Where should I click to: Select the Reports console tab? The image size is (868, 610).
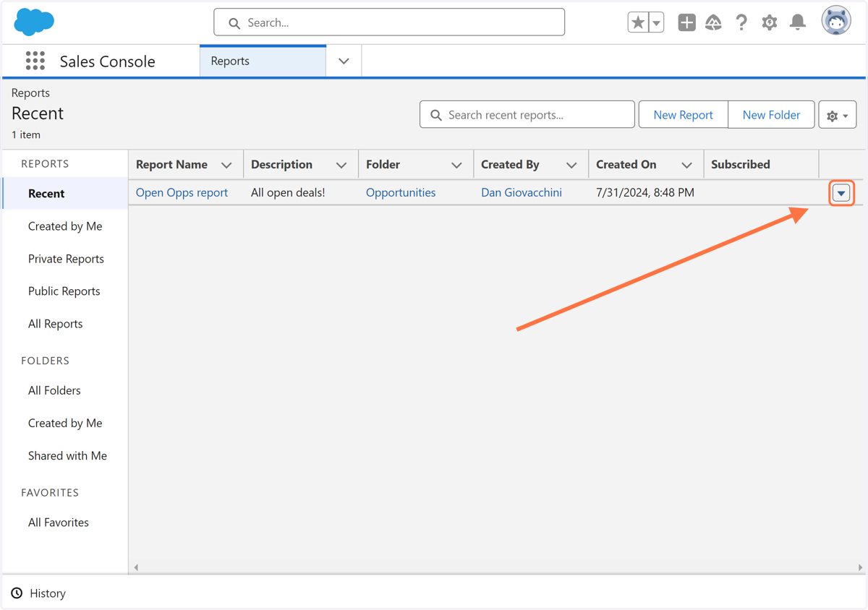[263, 61]
